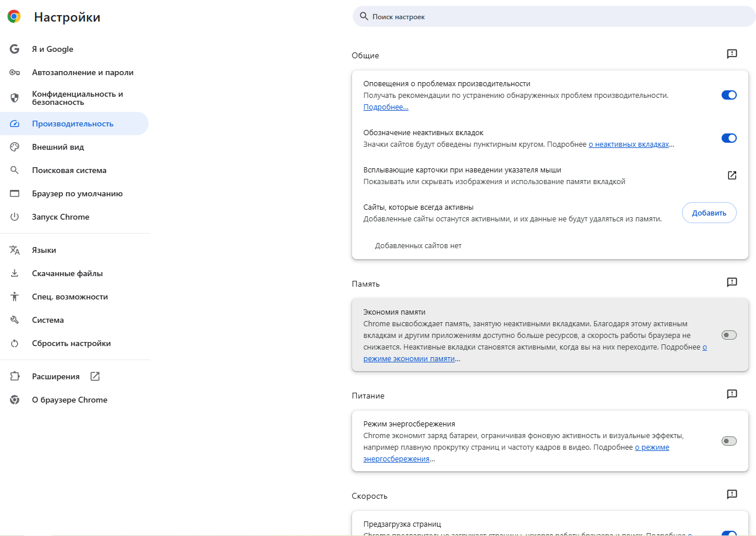
Task: Select Сбросить настройки in sidebar
Action: point(75,343)
